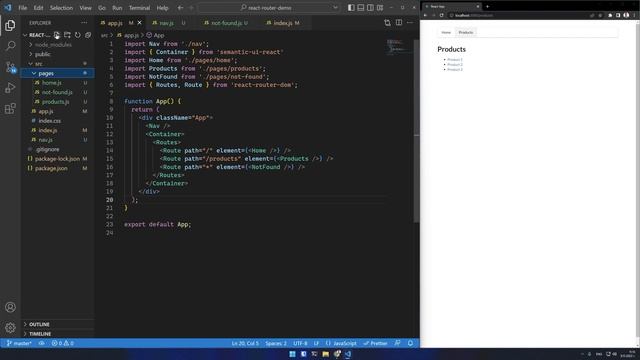
Task: Open the Run and Debug view
Action: coord(10,87)
